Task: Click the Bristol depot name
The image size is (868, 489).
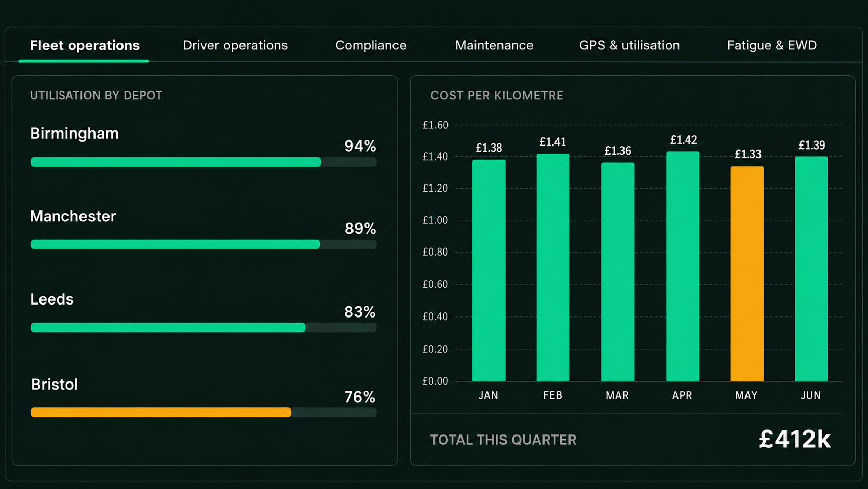Action: click(55, 385)
